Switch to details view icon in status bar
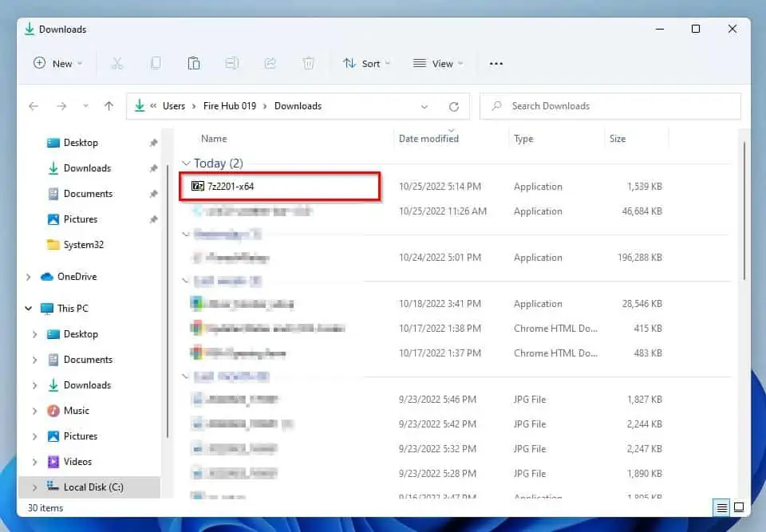Image resolution: width=766 pixels, height=532 pixels. [x=721, y=507]
